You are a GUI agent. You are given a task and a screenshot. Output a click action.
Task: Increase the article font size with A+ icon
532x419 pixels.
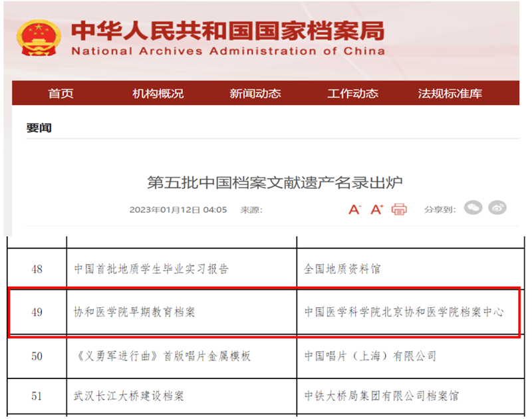point(377,209)
